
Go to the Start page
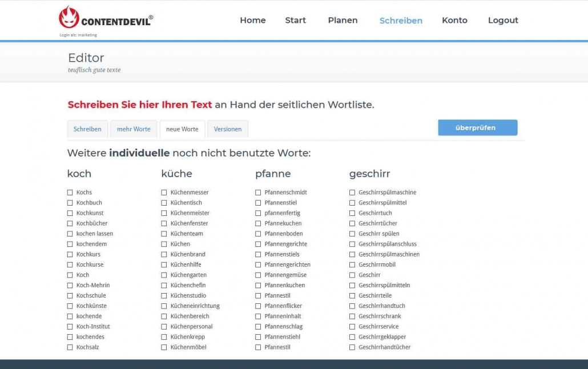click(295, 20)
